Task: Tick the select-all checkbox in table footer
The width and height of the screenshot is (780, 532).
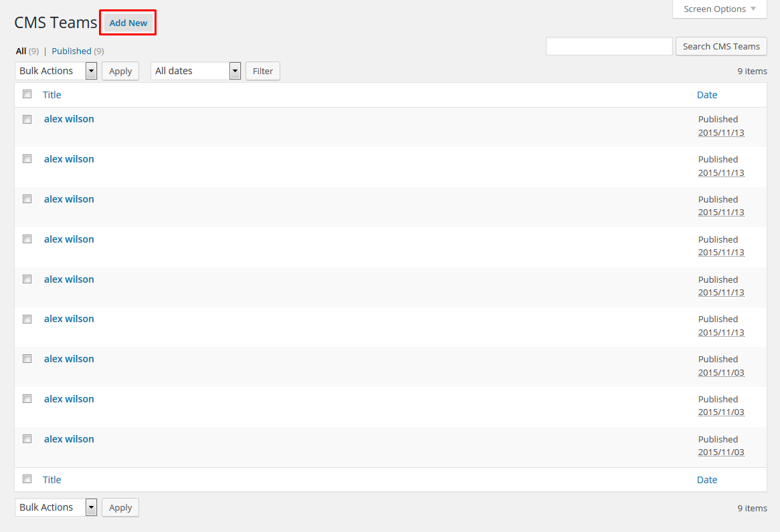Action: pos(27,479)
